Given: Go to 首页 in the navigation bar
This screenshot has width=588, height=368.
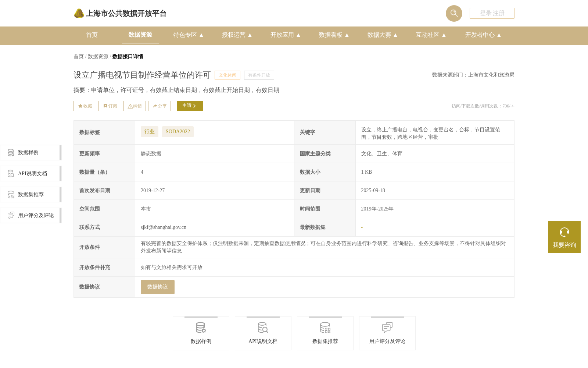Looking at the screenshot, I should [92, 35].
